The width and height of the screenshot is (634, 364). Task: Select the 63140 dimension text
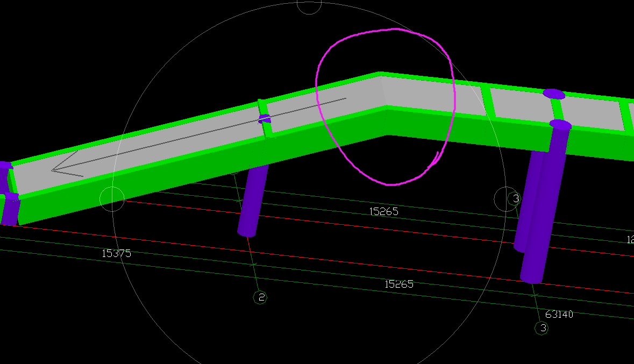coord(559,314)
